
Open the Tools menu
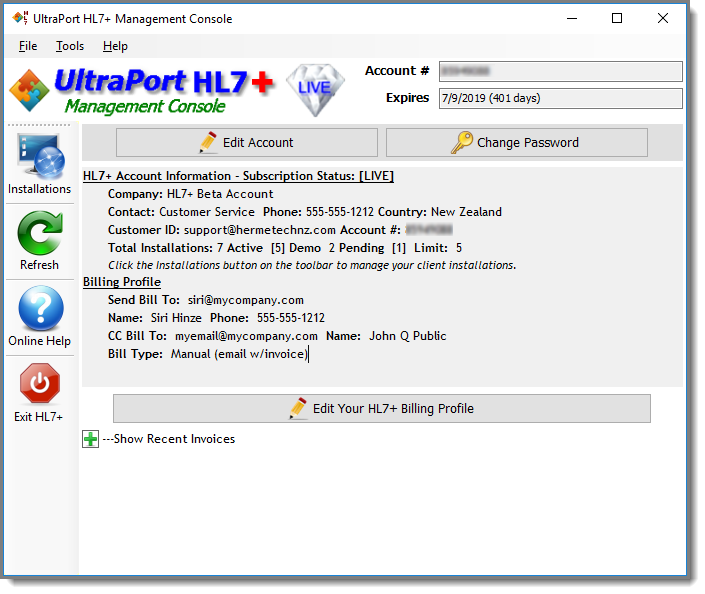[70, 46]
